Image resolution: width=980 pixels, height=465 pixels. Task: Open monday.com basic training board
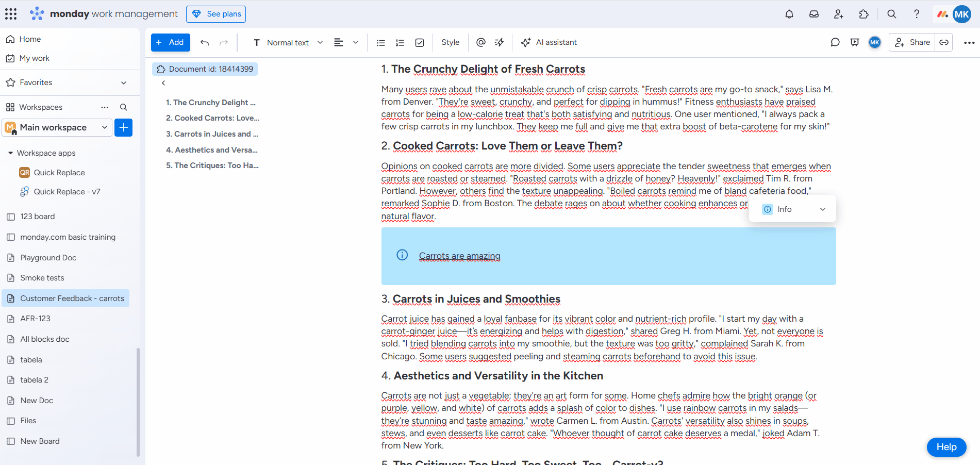(68, 237)
